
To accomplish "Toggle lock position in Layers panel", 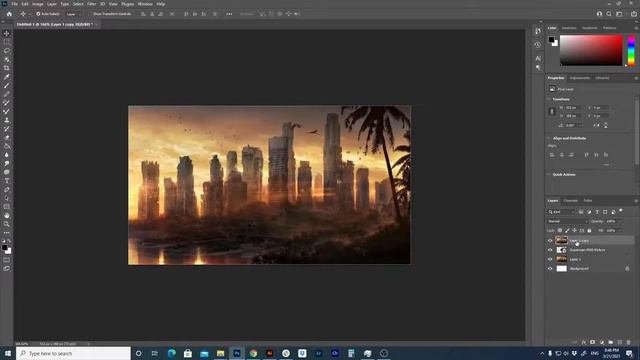I will coord(574,231).
